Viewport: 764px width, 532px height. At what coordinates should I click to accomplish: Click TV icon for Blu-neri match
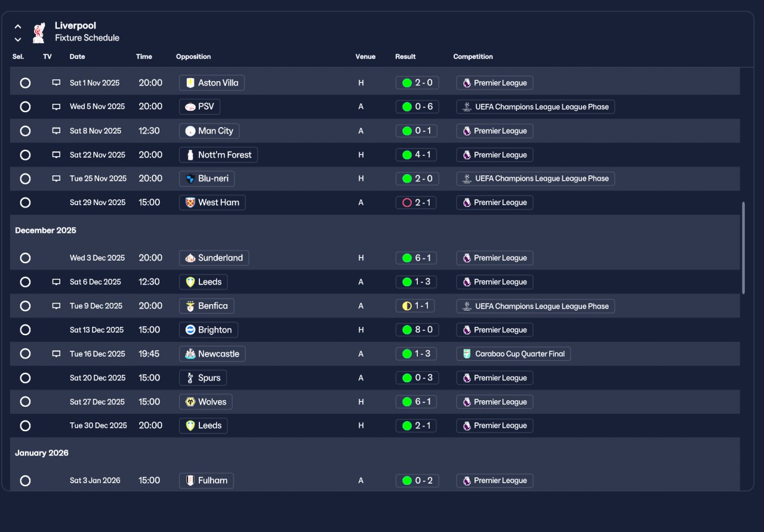pyautogui.click(x=56, y=178)
